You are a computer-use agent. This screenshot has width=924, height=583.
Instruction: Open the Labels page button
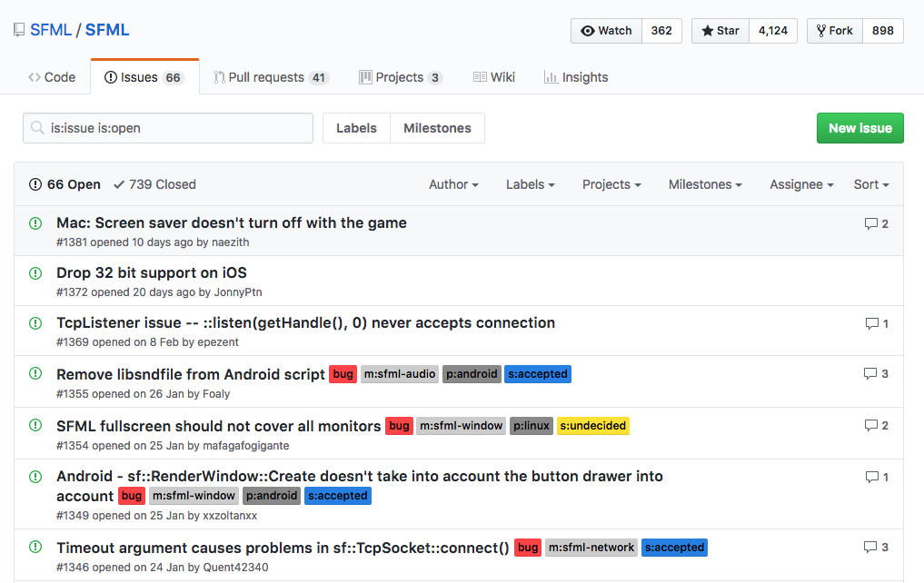356,128
